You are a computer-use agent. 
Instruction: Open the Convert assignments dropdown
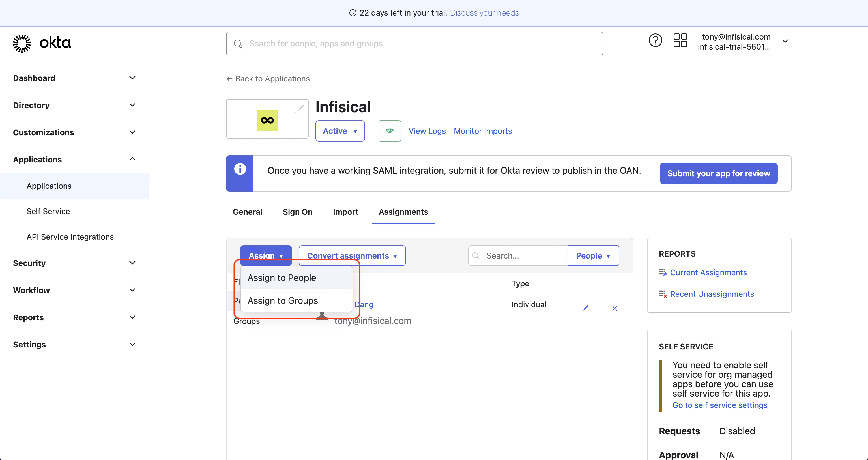[x=352, y=255]
